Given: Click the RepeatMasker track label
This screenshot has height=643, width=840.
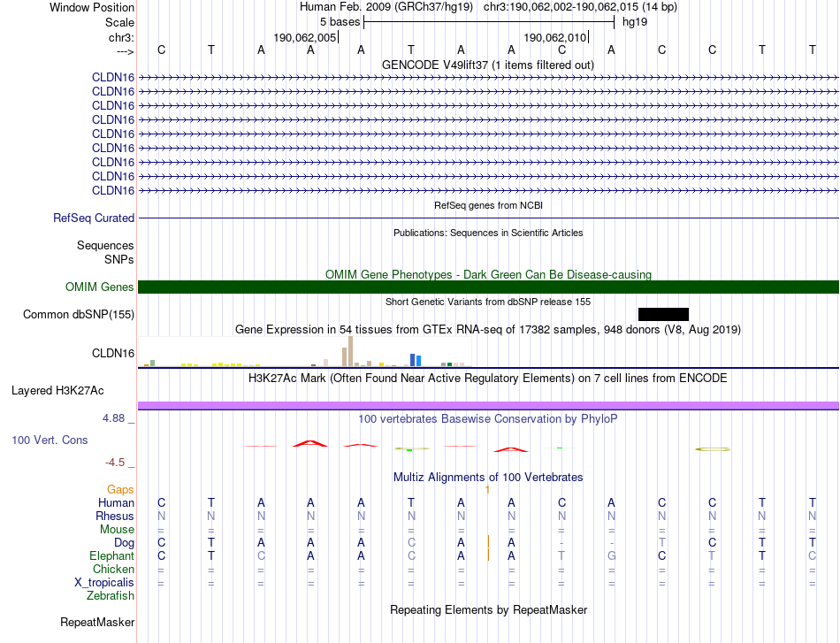Looking at the screenshot, I should (97, 622).
